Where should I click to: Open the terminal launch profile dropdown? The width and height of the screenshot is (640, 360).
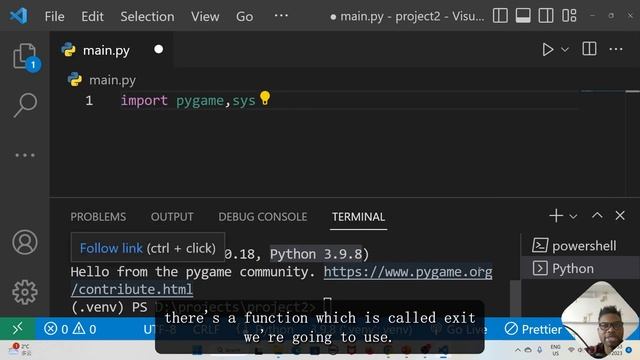(573, 216)
